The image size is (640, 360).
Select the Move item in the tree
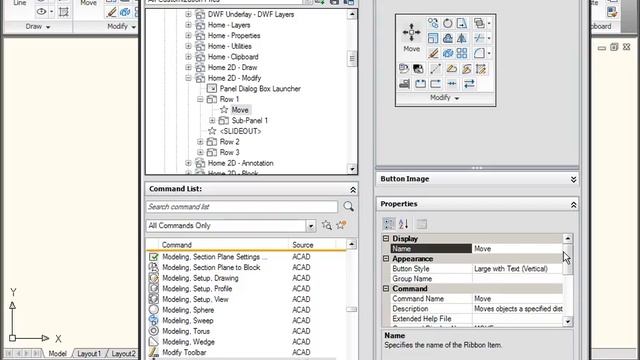click(240, 110)
